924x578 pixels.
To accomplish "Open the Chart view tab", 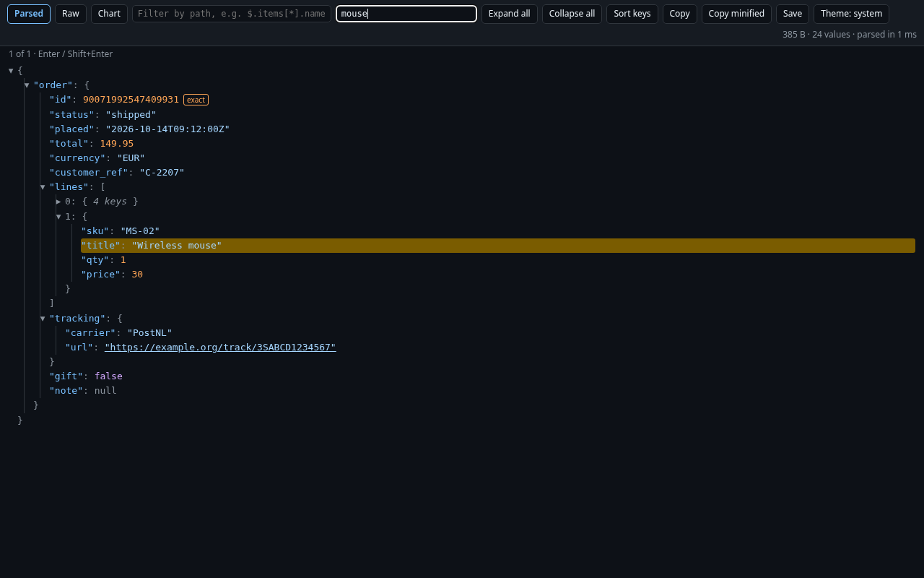I will coord(109,14).
